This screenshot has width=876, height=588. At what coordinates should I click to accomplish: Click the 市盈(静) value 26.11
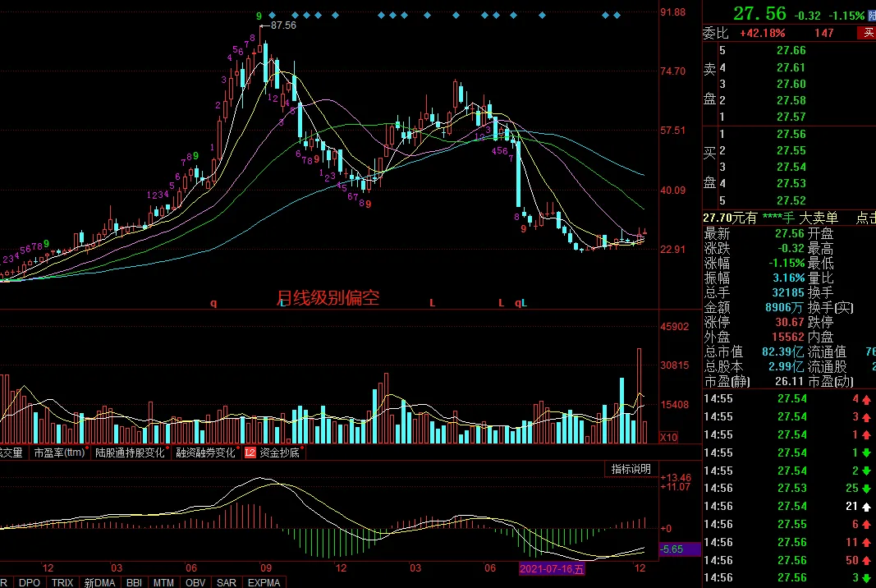[789, 381]
